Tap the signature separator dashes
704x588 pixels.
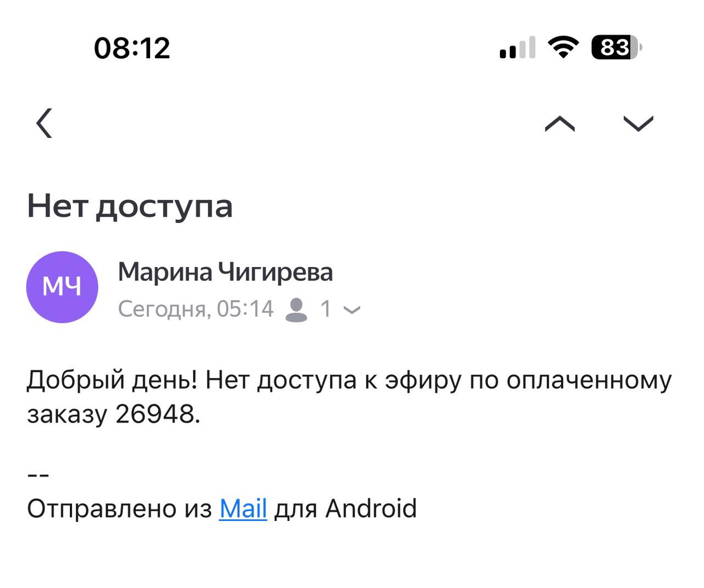pyautogui.click(x=38, y=475)
